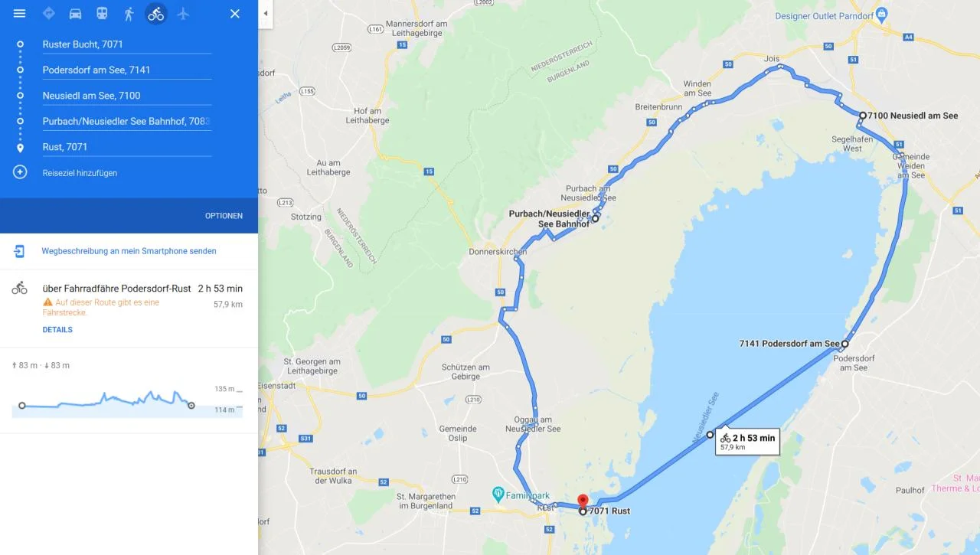The height and width of the screenshot is (555, 980).
Task: Click Reiseziel hinzufügen label
Action: click(80, 173)
